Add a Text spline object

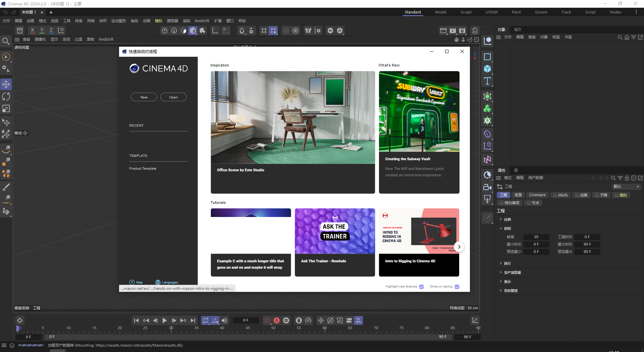(x=487, y=81)
